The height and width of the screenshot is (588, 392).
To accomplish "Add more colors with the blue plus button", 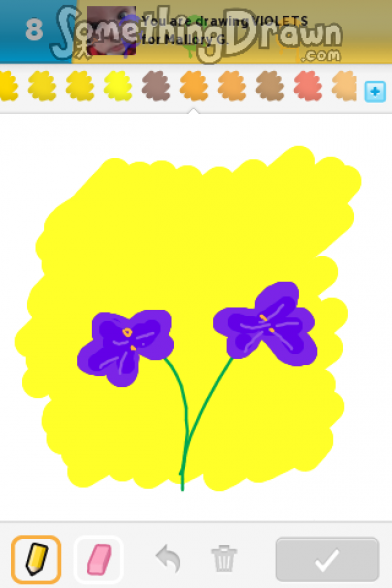I will pos(375,92).
